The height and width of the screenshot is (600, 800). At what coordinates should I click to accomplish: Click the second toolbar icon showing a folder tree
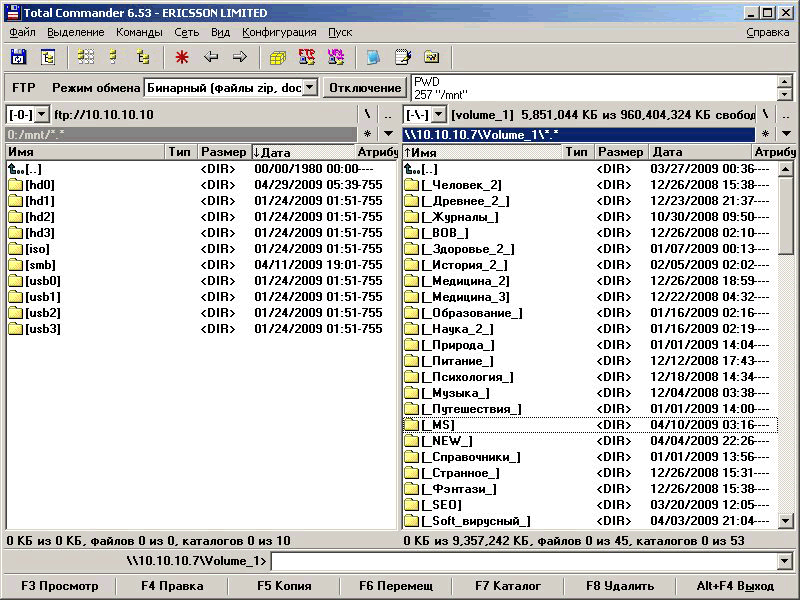pos(48,57)
